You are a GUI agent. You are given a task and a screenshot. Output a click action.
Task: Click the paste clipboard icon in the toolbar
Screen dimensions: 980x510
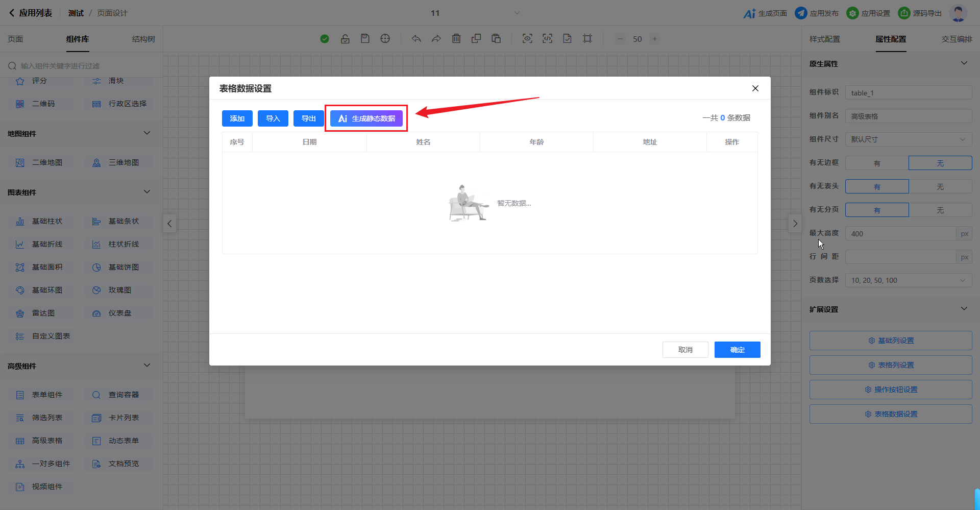click(x=496, y=39)
